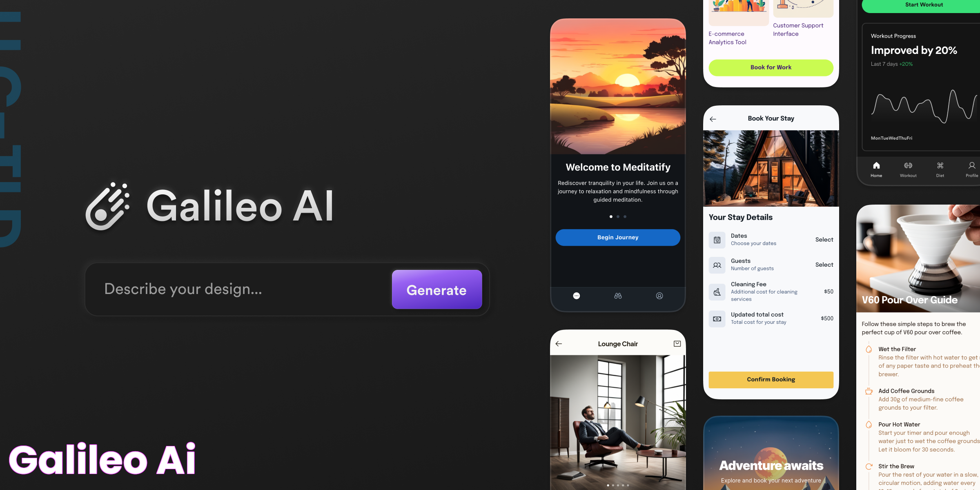
Task: Click Confirm Booking button in stay details
Action: [771, 379]
